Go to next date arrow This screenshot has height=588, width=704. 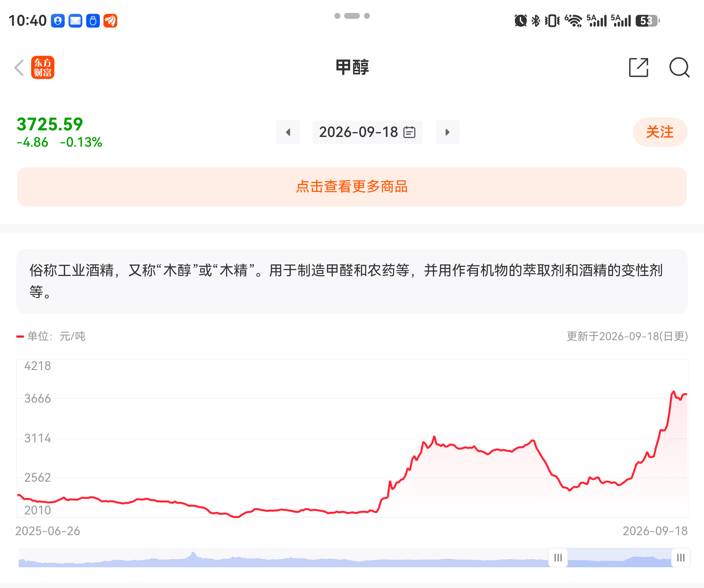[x=448, y=132]
